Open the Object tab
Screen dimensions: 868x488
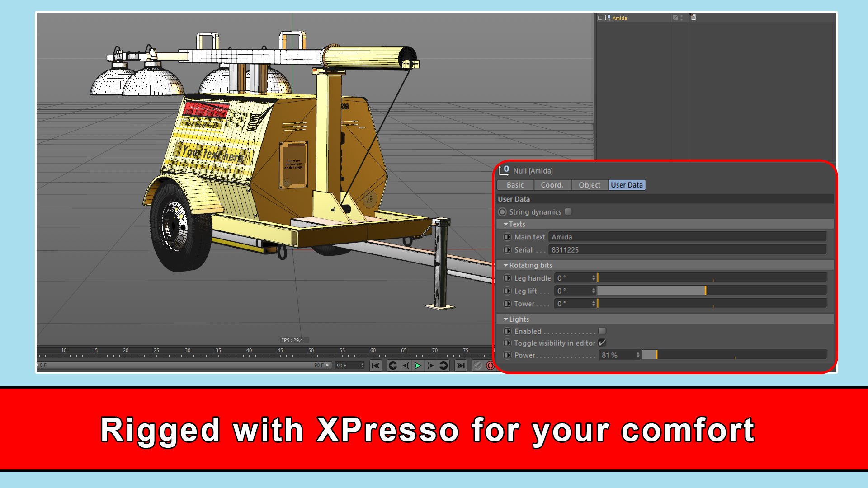coord(589,185)
